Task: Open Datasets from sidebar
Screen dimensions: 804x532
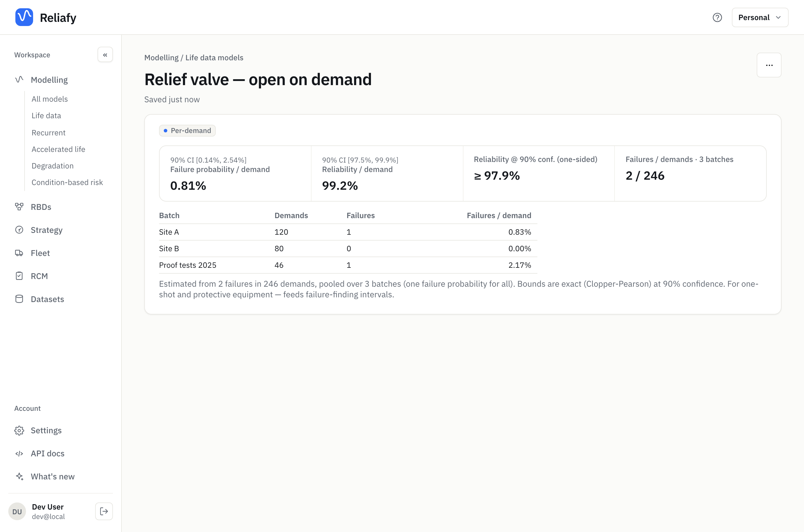Action: (48, 299)
